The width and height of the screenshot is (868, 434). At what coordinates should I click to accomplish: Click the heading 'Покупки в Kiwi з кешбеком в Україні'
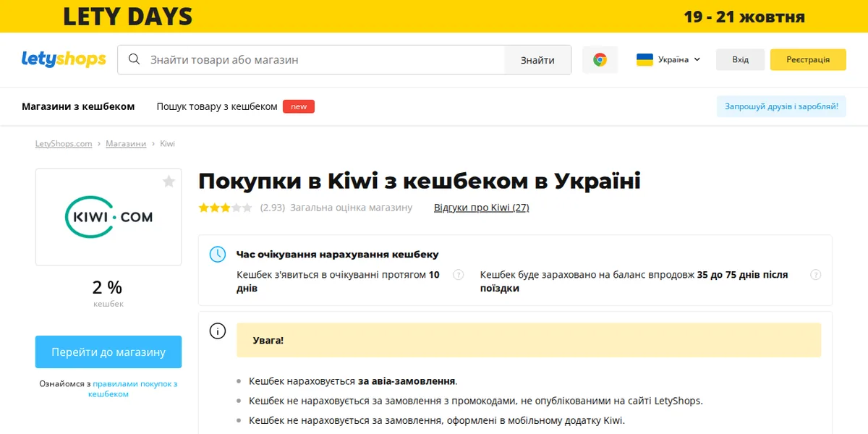coord(420,181)
